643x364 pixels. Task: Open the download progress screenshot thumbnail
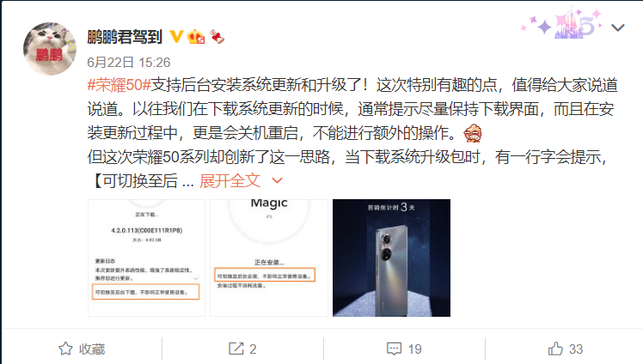coord(146,258)
